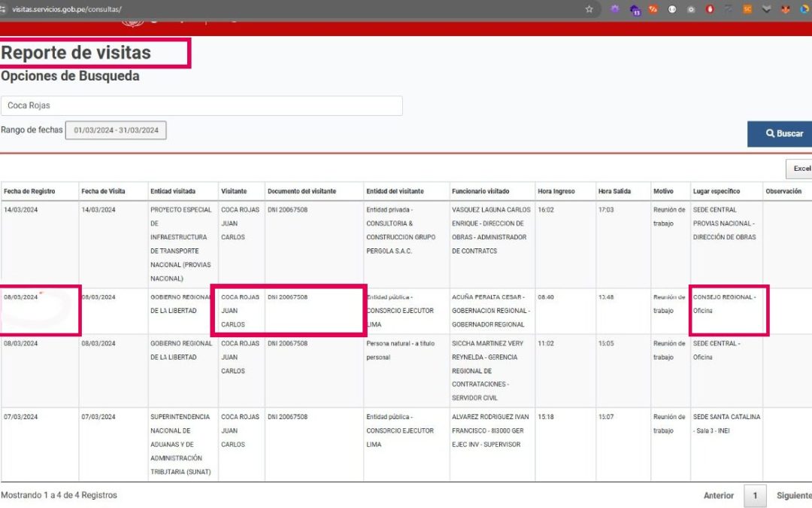The height and width of the screenshot is (508, 812).
Task: Open the orange percent sign extension
Action: tap(653, 9)
